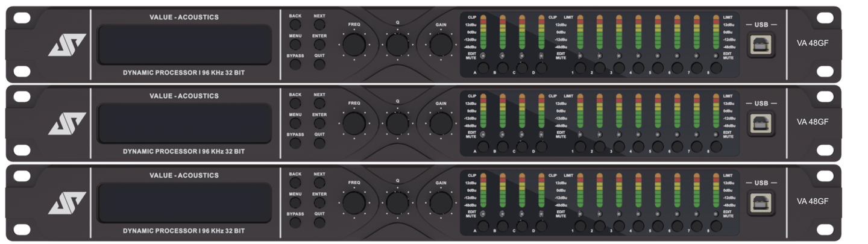Push the BACK button on the top unit
The image size is (868, 244).
coord(295,25)
